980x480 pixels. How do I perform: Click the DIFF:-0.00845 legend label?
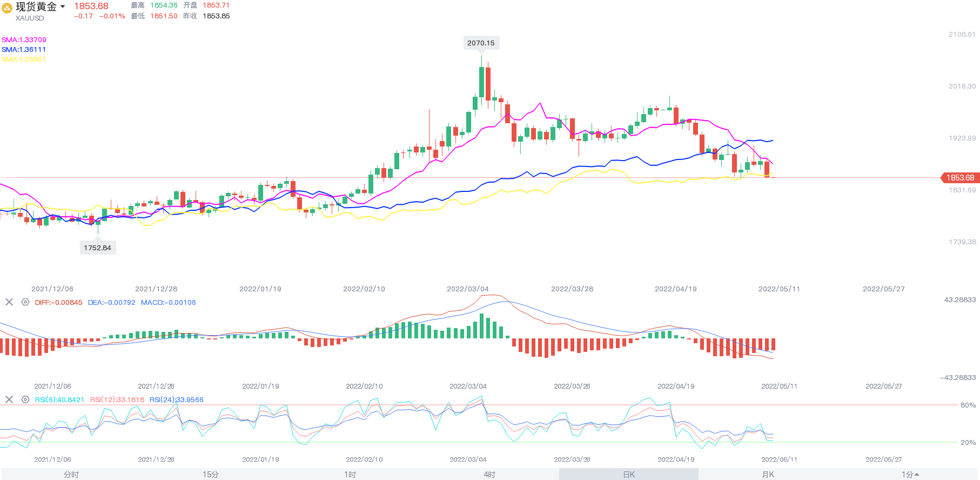click(58, 302)
